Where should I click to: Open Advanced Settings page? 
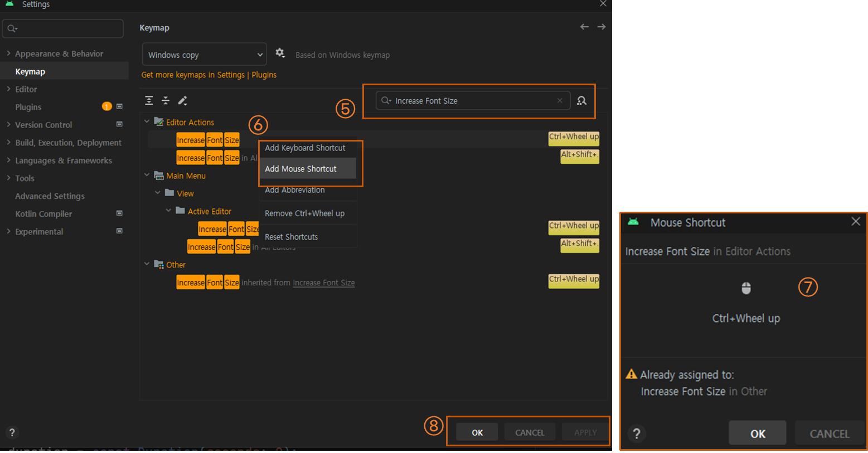(50, 196)
